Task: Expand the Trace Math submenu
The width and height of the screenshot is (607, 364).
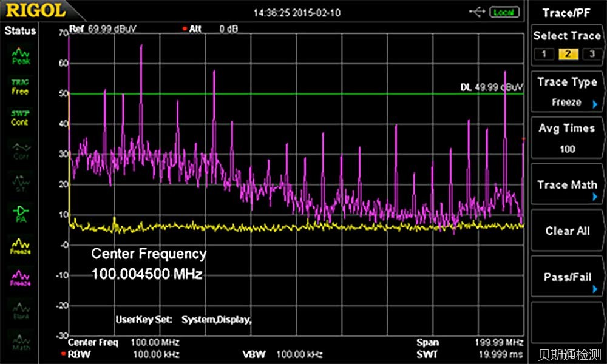Action: [567, 186]
